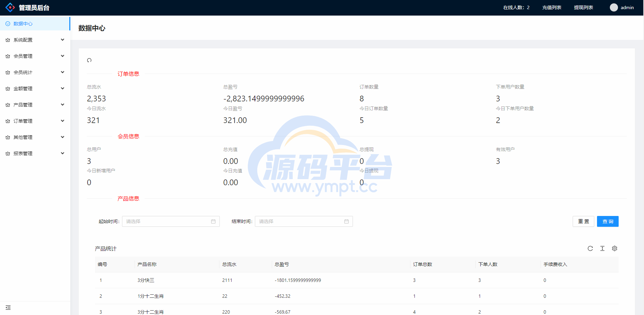The image size is (644, 315).
Task: Click the 重置 button
Action: (583, 221)
